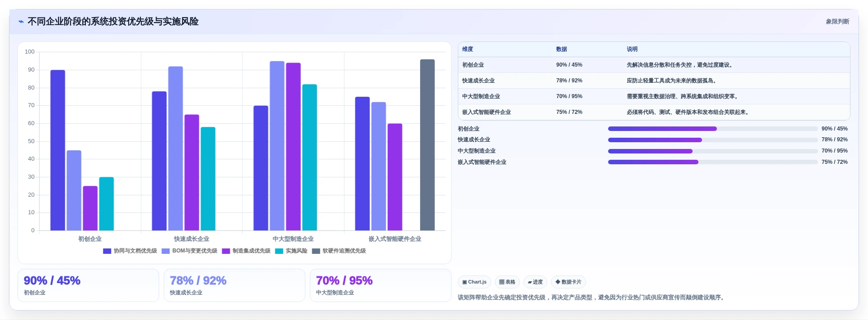Toggle the 软硬件追溯优先级 legend entry
868x320 pixels.
click(339, 251)
